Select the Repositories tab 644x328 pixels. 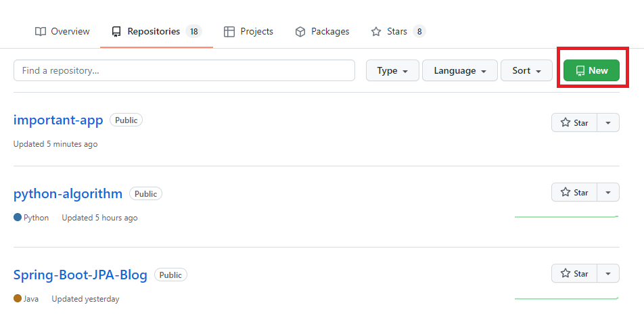pos(156,32)
